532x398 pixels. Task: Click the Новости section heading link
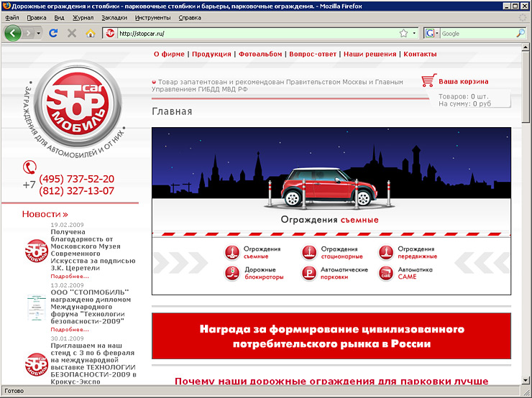pos(45,214)
